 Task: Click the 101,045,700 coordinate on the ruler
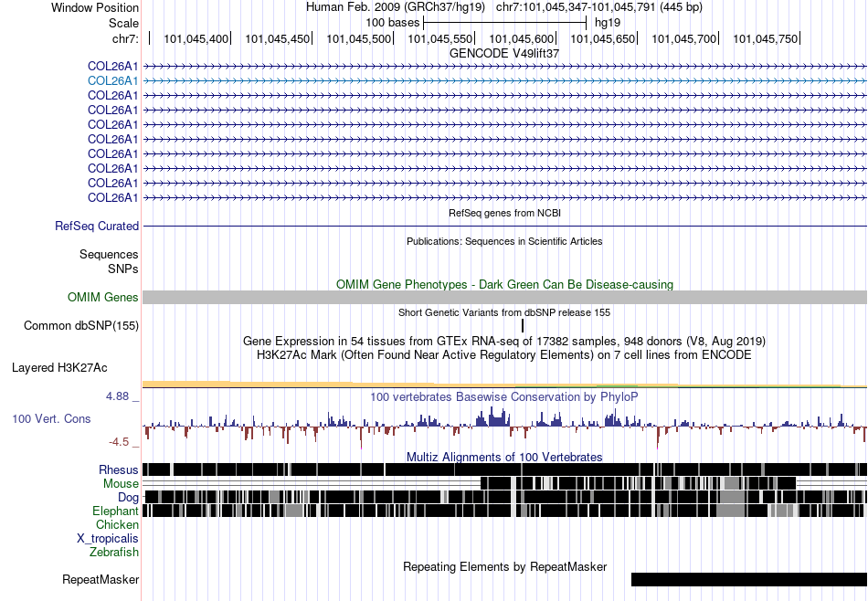[x=684, y=38]
